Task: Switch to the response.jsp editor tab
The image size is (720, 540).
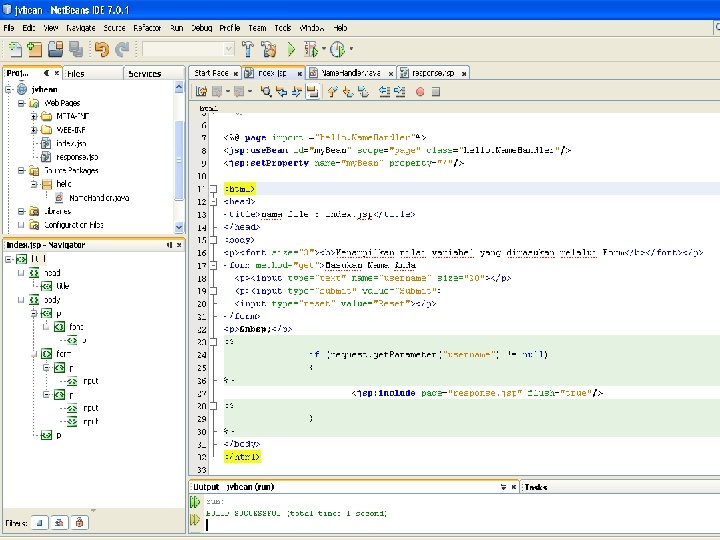Action: tap(432, 73)
